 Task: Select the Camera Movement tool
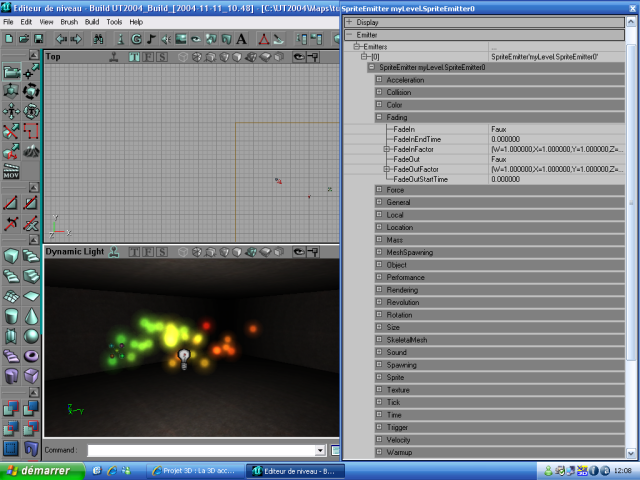tap(11, 72)
